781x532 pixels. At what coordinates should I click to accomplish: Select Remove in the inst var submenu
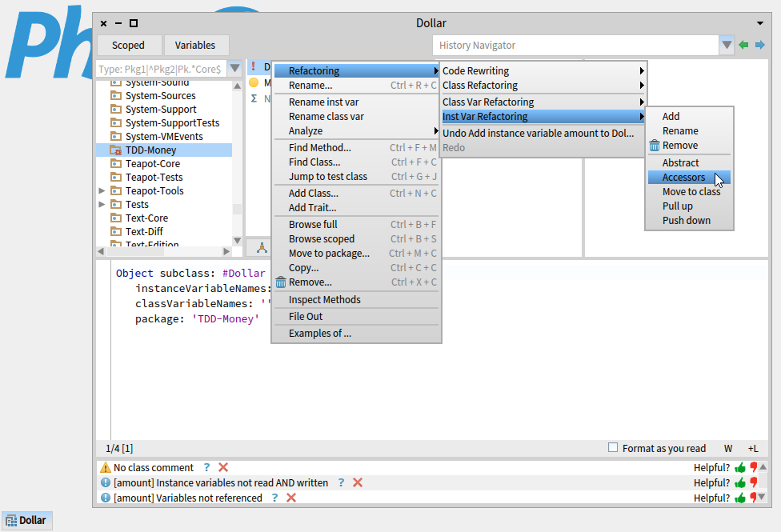tap(689, 146)
